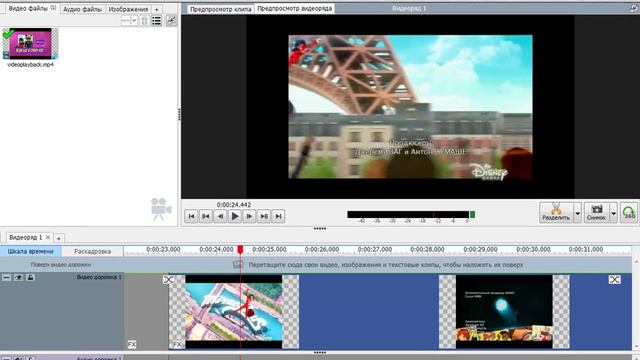Jump to start of sequence
The height and width of the screenshot is (360, 640).
coord(191,216)
